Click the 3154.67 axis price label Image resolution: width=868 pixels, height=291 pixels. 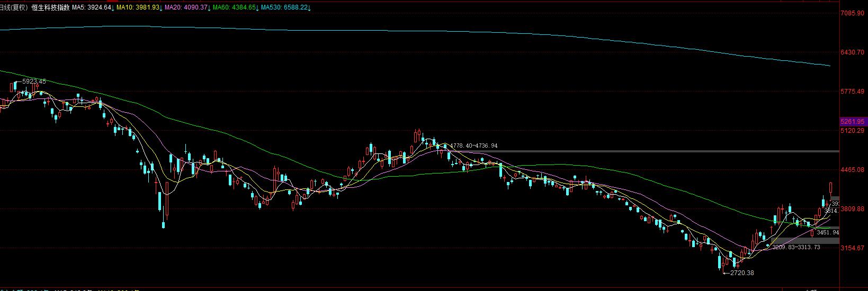pyautogui.click(x=853, y=248)
